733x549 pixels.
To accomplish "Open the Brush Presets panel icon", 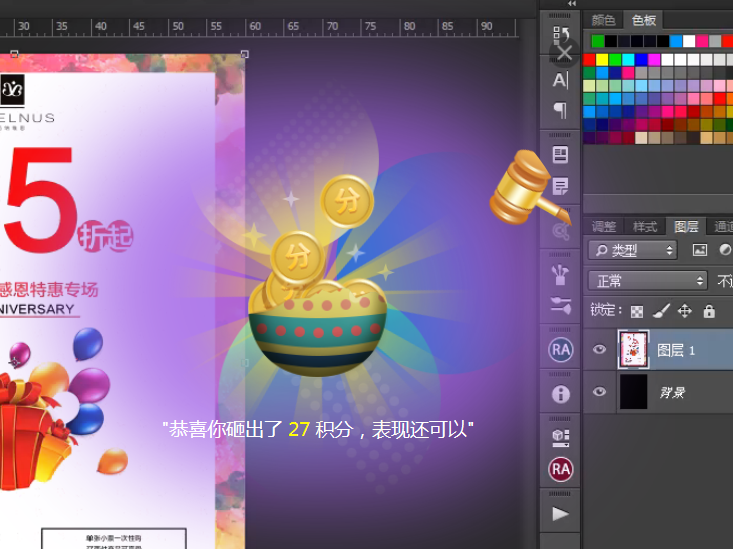I will 560,274.
